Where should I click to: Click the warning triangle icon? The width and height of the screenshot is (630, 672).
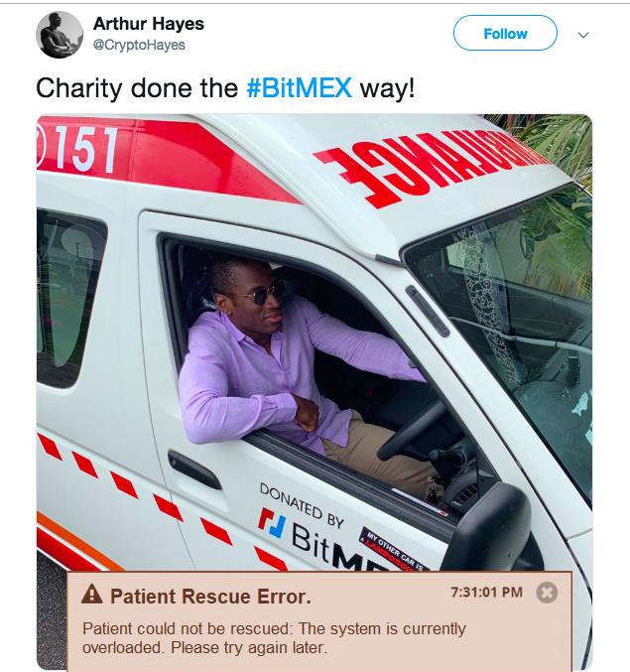point(91,595)
